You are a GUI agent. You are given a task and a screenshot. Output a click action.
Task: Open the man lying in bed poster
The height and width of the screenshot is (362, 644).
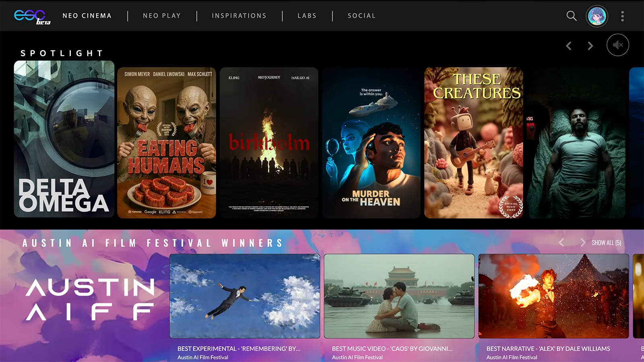coord(576,143)
